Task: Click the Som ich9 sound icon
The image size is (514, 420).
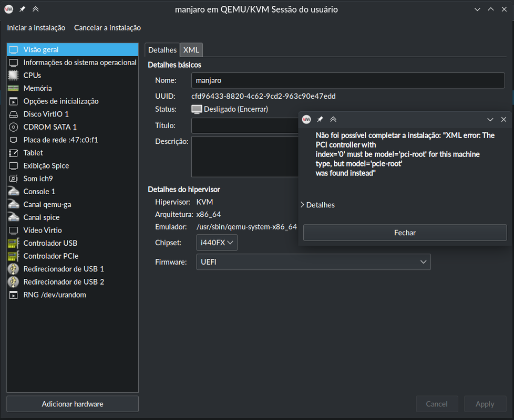Action: point(14,178)
